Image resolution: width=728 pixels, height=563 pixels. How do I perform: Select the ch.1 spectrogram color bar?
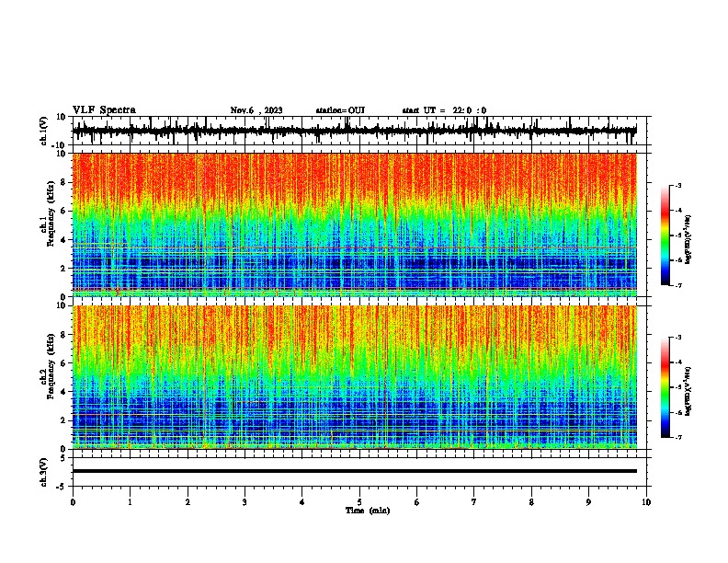coord(665,236)
